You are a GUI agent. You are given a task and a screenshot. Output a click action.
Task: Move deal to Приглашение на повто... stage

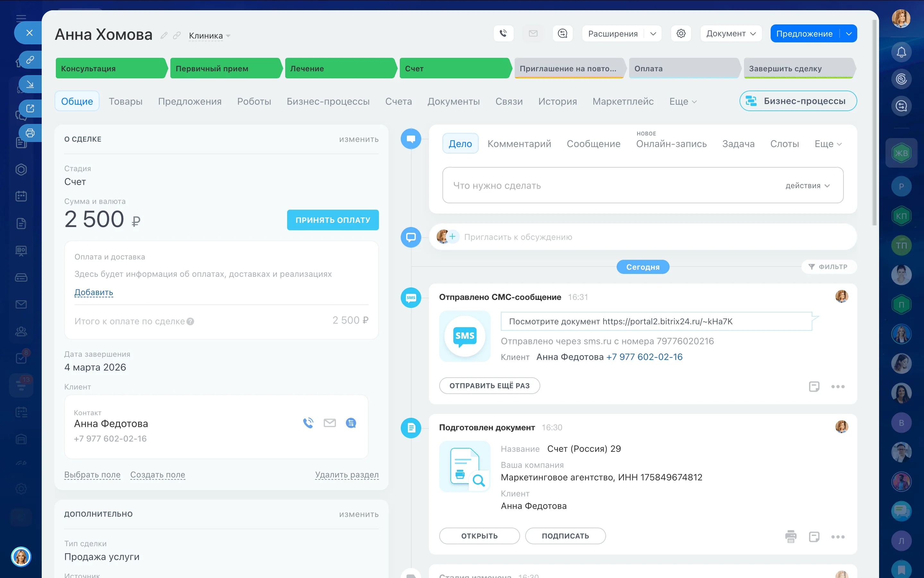(570, 68)
